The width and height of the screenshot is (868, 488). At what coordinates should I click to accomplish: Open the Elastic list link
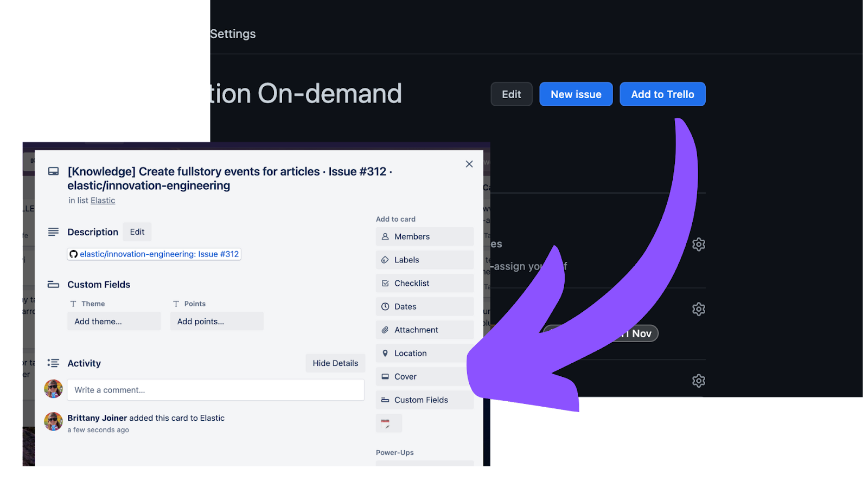coord(103,201)
